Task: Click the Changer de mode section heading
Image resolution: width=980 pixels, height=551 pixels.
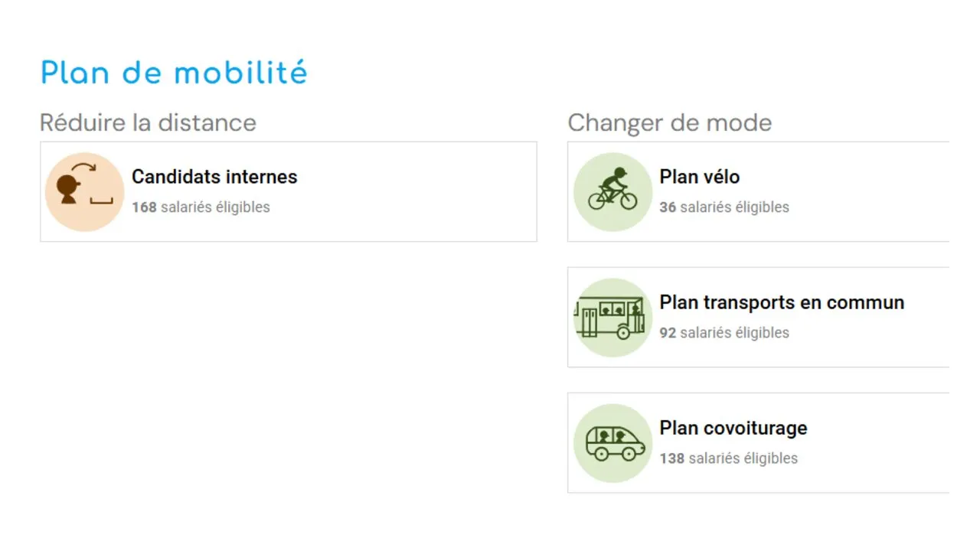Action: point(670,122)
